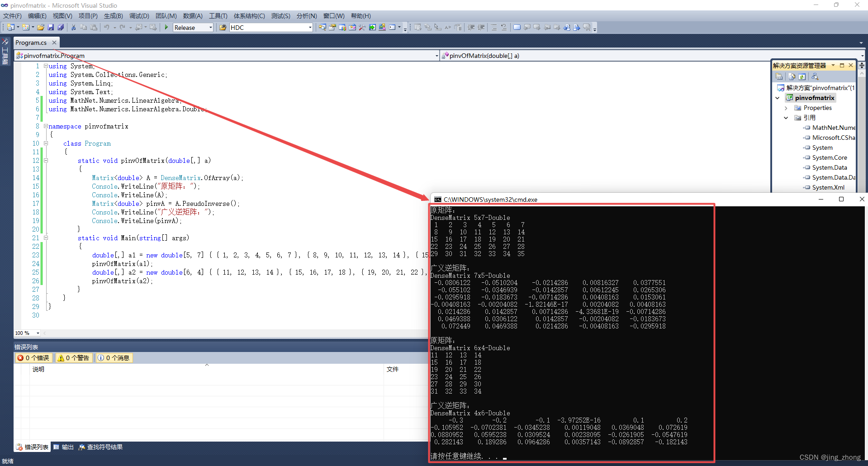Screen dimensions: 868x466
Task: Collapse the class Program code block
Action: (46, 143)
